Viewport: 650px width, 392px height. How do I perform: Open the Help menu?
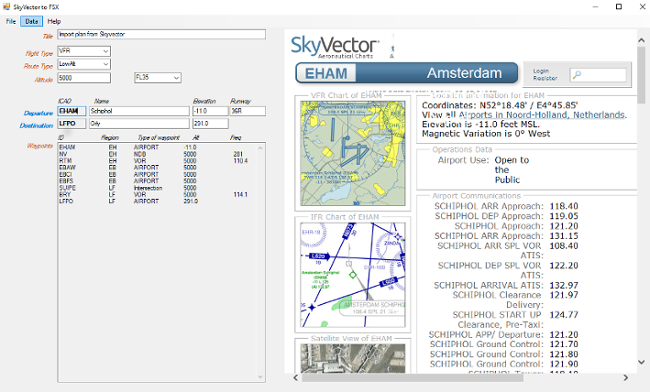click(54, 21)
